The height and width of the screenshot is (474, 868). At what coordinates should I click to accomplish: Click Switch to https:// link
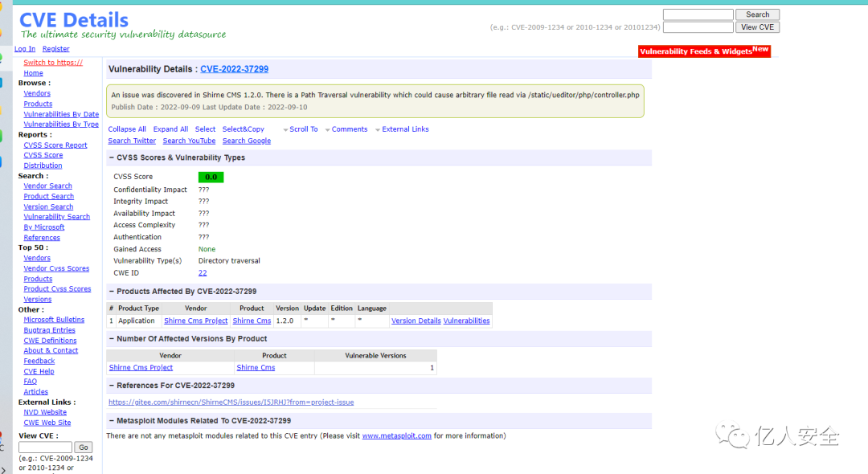[x=53, y=63]
